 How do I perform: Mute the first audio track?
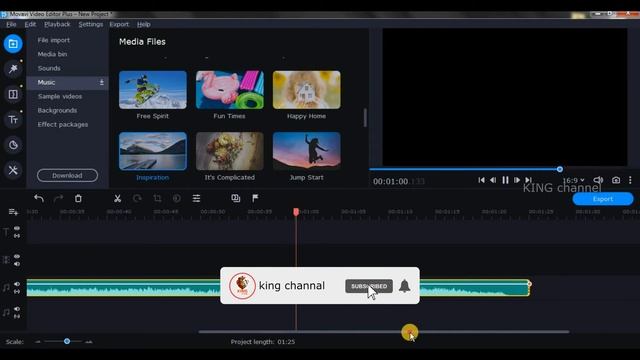[x=17, y=284]
